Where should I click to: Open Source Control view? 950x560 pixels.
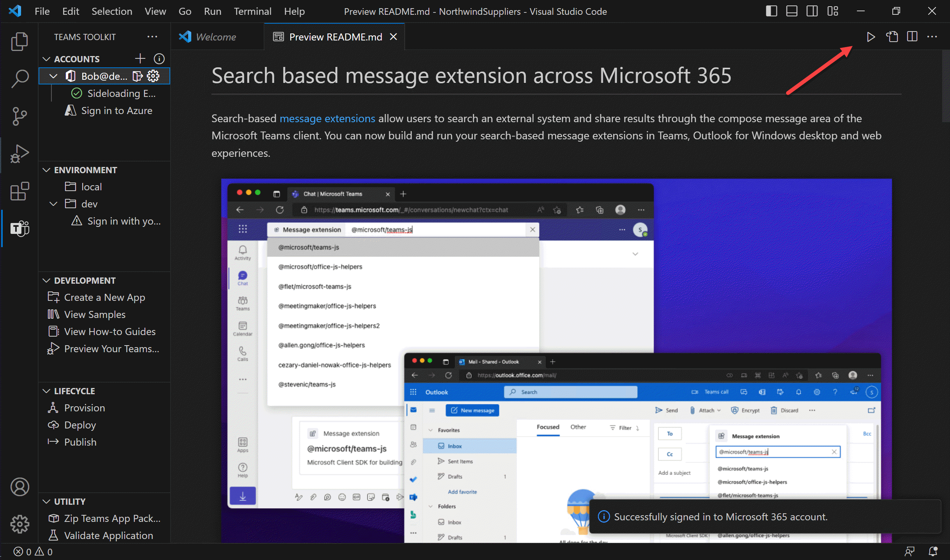click(19, 116)
